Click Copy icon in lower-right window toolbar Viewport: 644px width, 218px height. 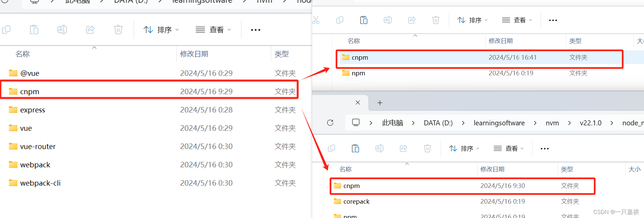pos(331,148)
